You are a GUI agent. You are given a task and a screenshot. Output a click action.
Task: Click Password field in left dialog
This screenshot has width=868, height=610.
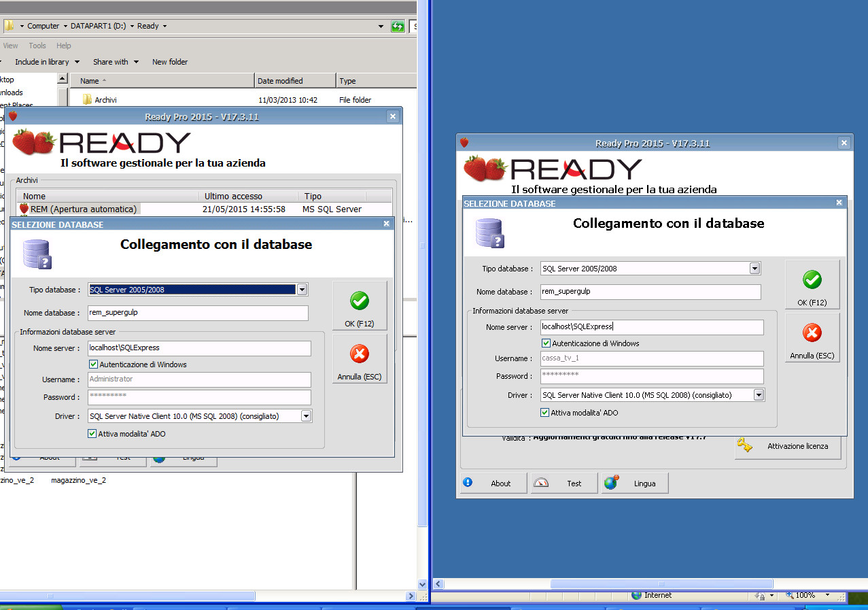(199, 397)
